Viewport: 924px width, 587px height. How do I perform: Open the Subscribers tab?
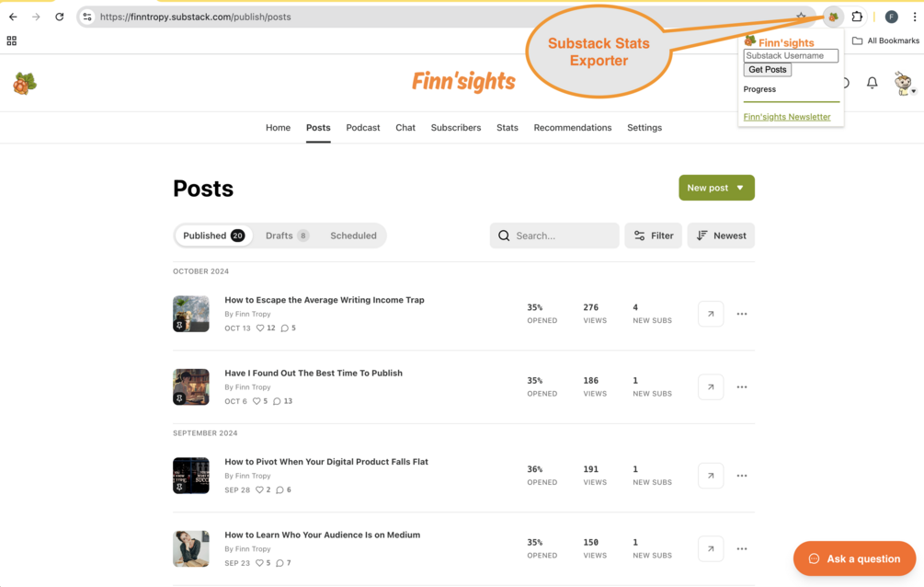(x=456, y=128)
